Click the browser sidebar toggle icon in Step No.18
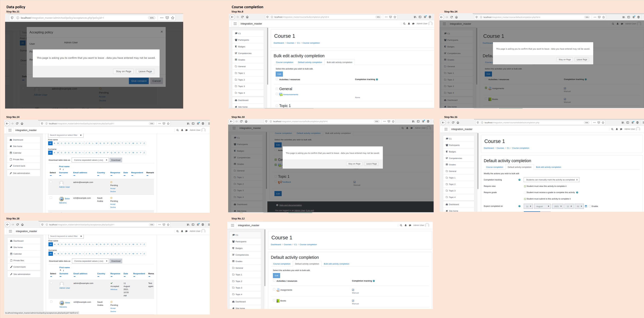644x318 pixels. [193, 225]
